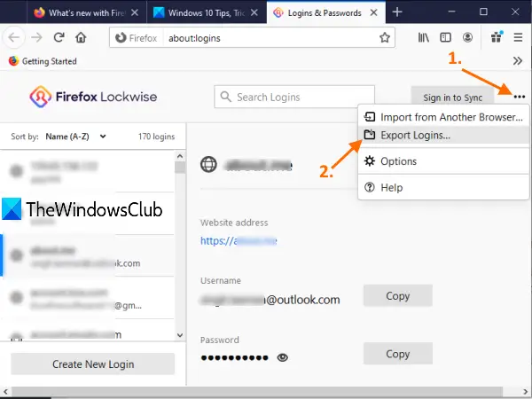Viewport: 532px width, 399px height.
Task: Click the forward navigation arrow
Action: [x=36, y=37]
